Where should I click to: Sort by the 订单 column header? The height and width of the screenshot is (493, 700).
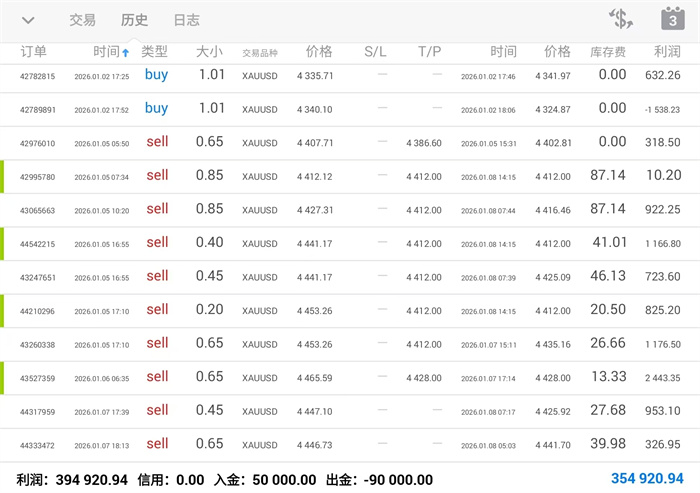coord(34,52)
